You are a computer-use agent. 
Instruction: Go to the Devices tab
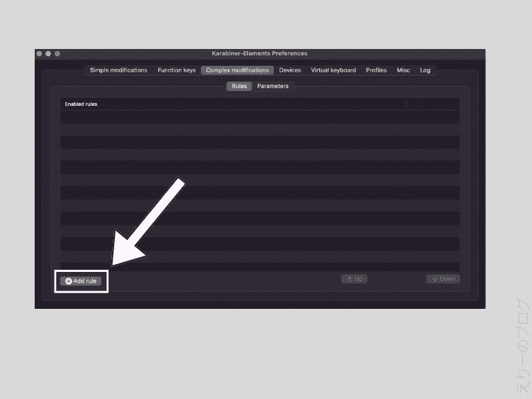(289, 70)
